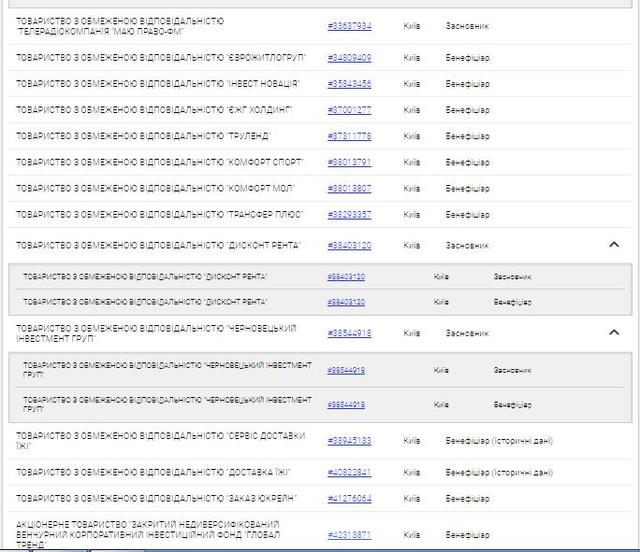Open the main-row #38544918 link beside the chevron

coord(349,333)
